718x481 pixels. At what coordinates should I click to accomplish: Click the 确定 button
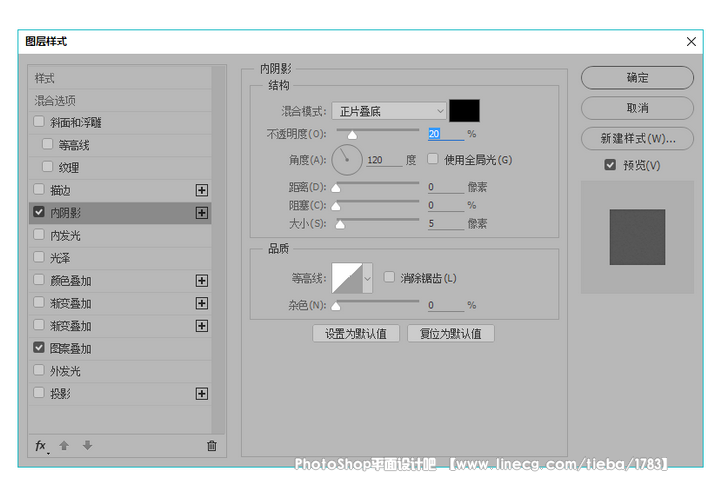637,78
